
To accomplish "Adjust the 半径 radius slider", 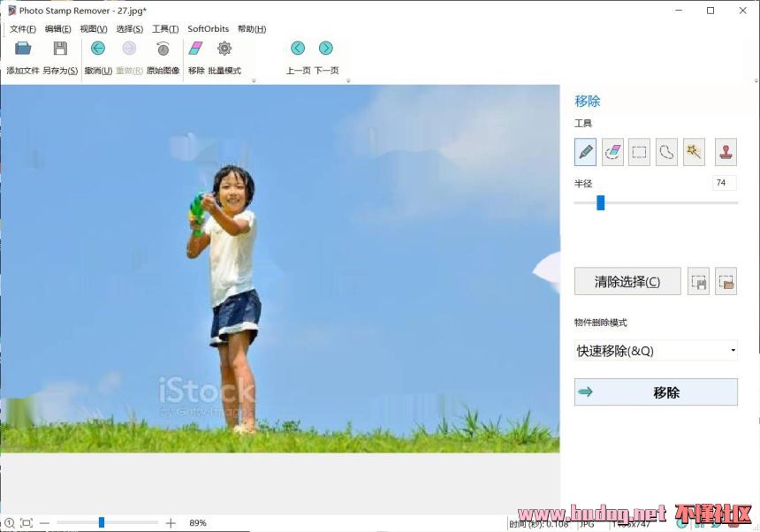I will coord(600,203).
